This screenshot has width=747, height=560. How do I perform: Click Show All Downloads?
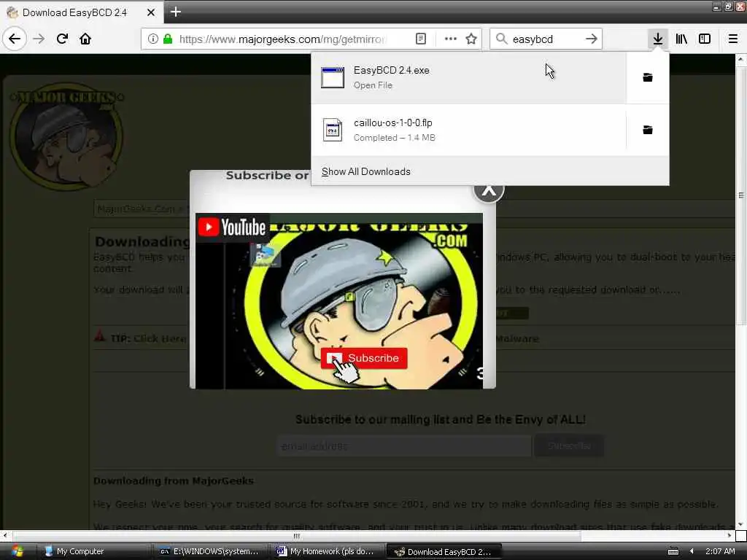pyautogui.click(x=366, y=171)
